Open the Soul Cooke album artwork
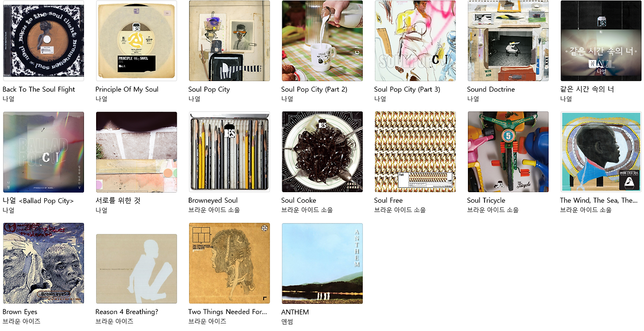The image size is (644, 331). tap(322, 152)
